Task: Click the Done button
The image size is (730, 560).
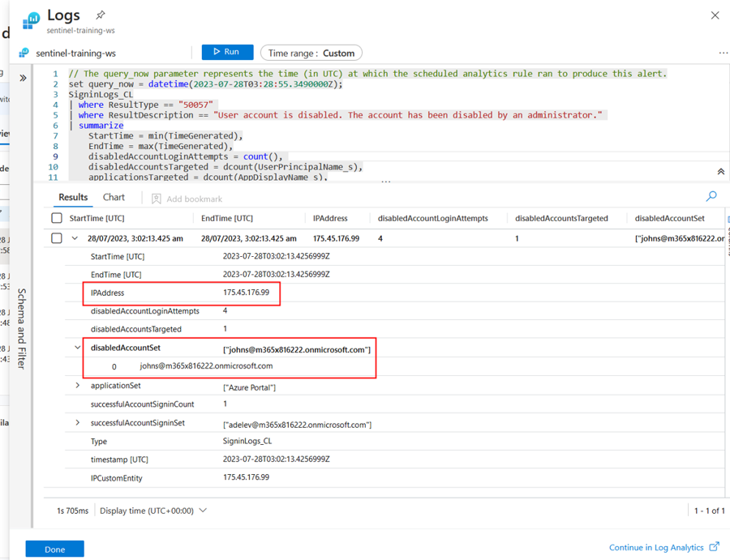Action: (x=54, y=549)
